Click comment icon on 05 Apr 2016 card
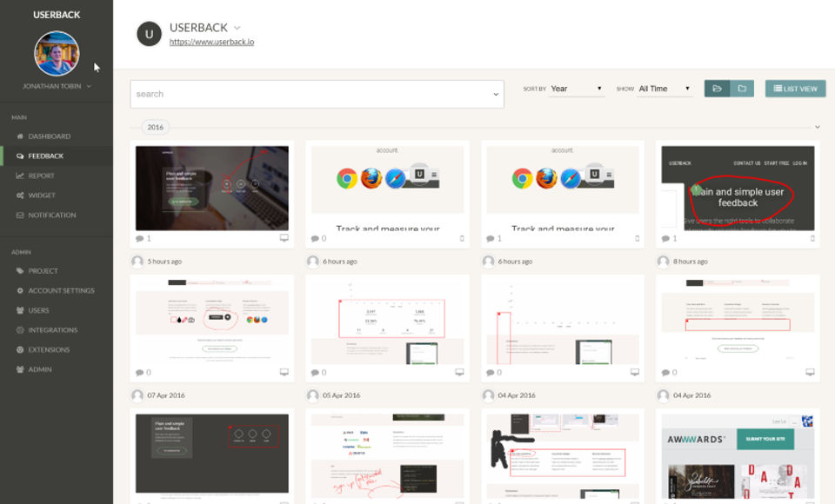 [315, 373]
